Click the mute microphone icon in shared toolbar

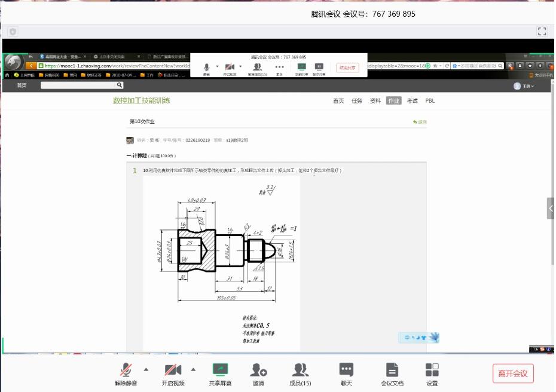tap(207, 67)
